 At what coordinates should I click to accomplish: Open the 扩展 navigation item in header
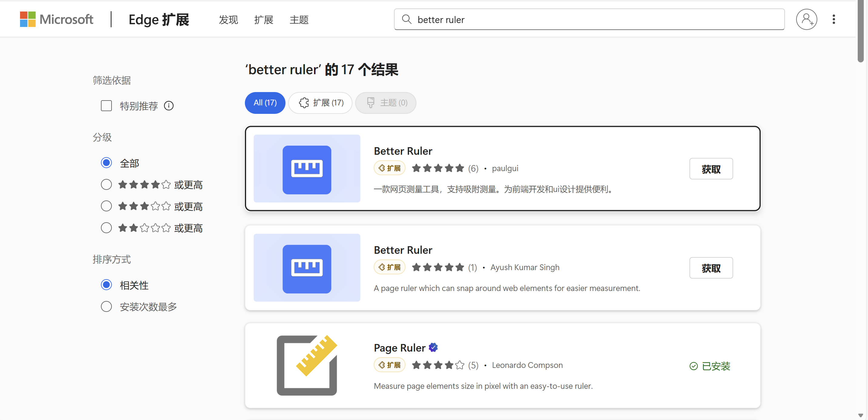click(x=263, y=19)
